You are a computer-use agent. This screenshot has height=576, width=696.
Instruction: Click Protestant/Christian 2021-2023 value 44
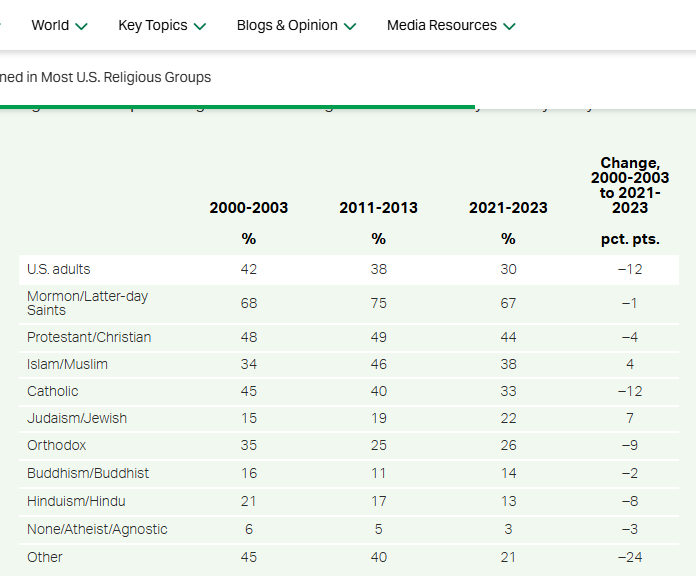pyautogui.click(x=508, y=337)
